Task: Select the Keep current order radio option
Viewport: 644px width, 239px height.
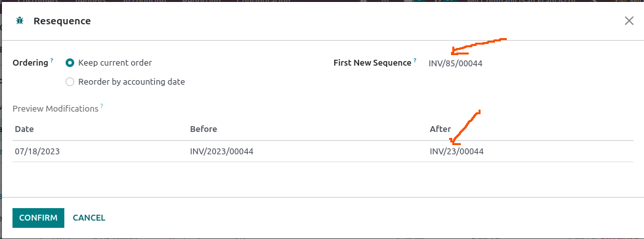Action: coord(70,63)
